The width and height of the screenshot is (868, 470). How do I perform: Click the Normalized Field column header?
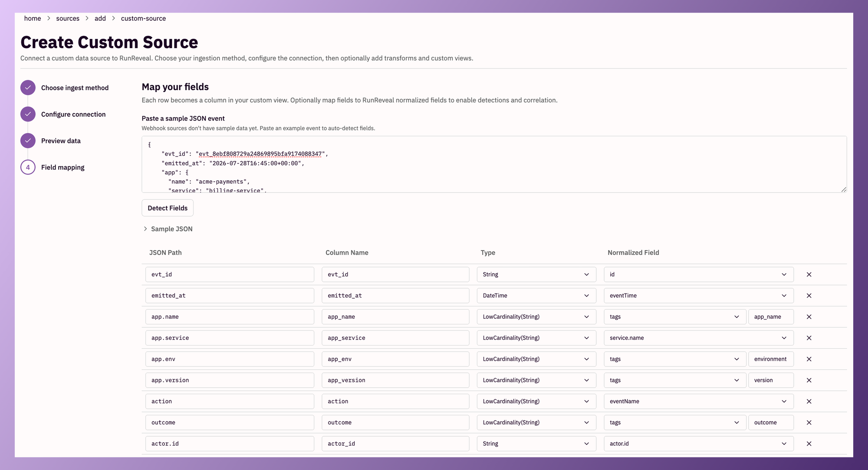point(633,253)
